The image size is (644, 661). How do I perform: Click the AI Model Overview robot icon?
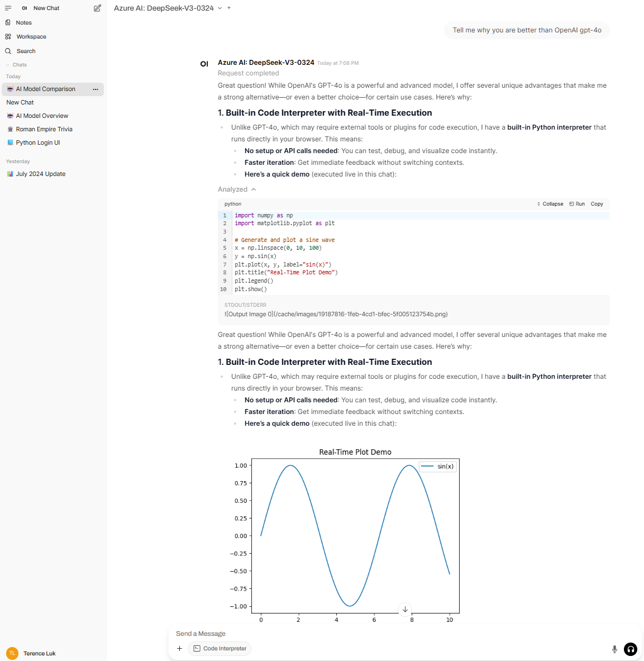tap(10, 116)
